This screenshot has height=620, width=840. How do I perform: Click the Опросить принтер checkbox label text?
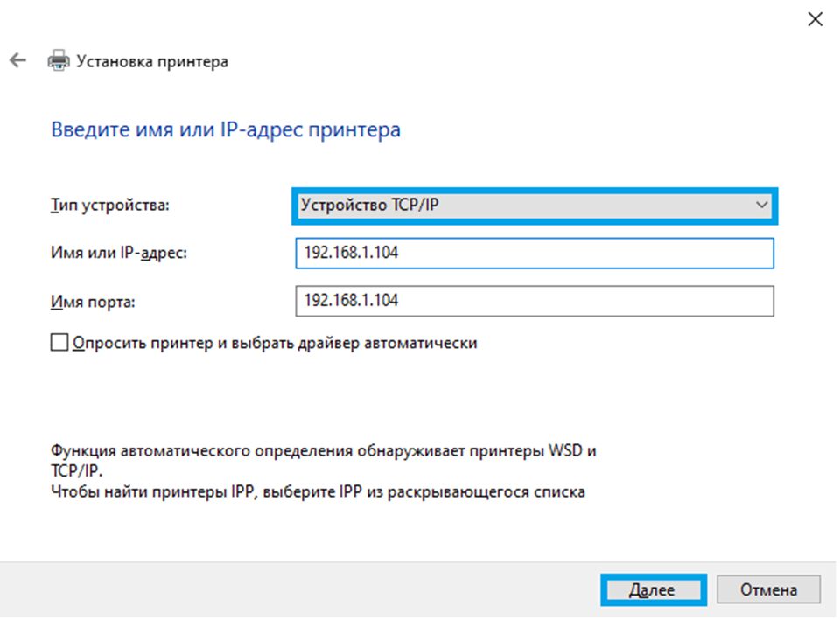pyautogui.click(x=276, y=343)
